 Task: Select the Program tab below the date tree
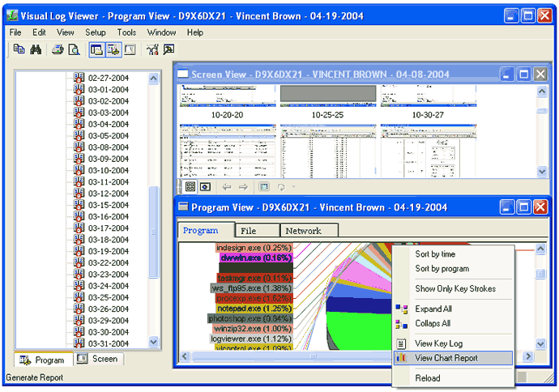(44, 360)
